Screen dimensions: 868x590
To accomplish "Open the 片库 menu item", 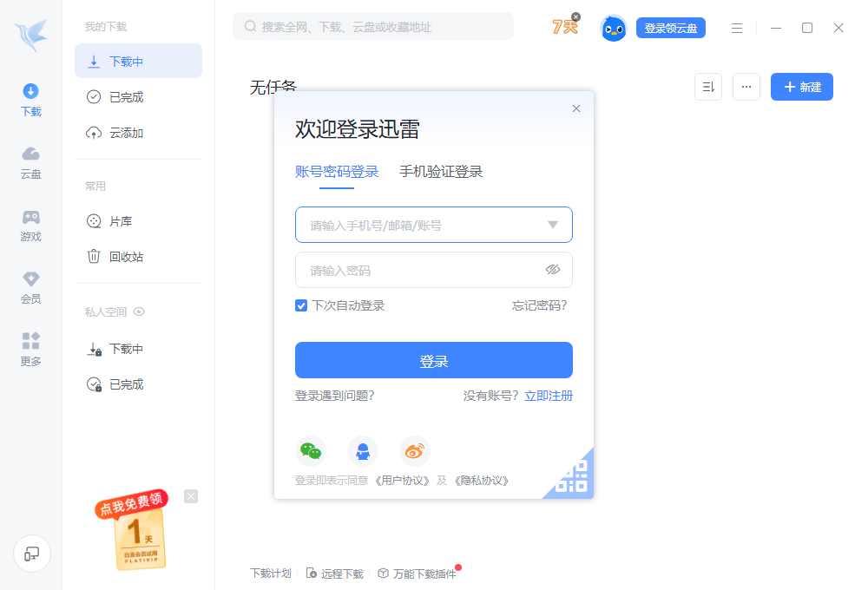I will (122, 220).
